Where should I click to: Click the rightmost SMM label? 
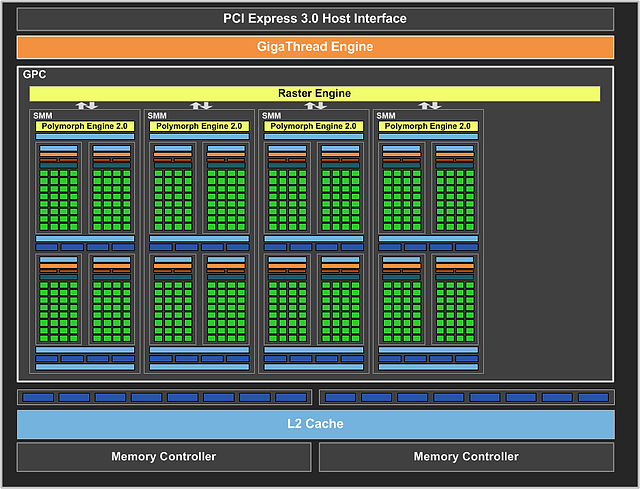pos(386,116)
